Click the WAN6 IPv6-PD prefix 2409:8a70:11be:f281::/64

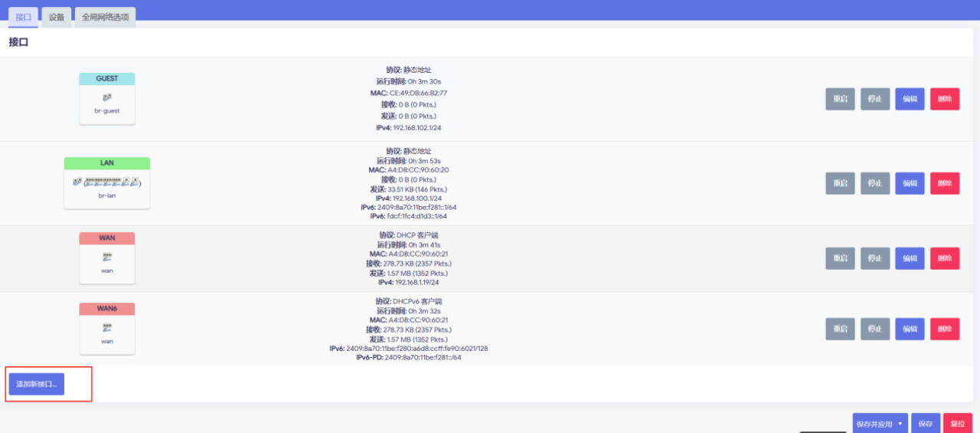[423, 357]
